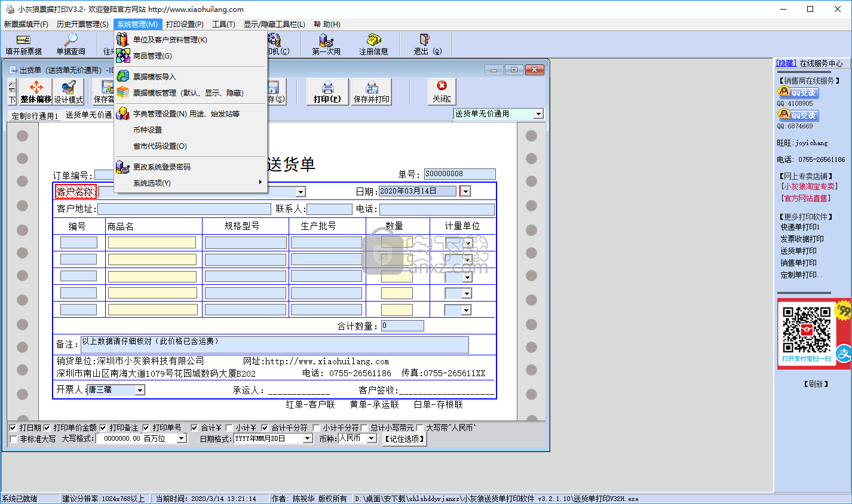Open the 打印设置(P) menu

(x=185, y=24)
